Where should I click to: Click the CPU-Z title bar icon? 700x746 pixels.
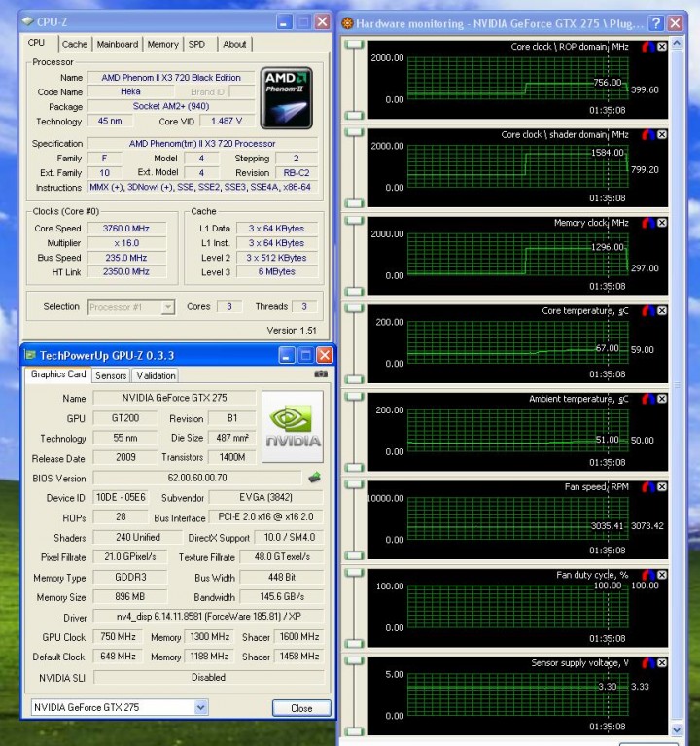(28, 21)
